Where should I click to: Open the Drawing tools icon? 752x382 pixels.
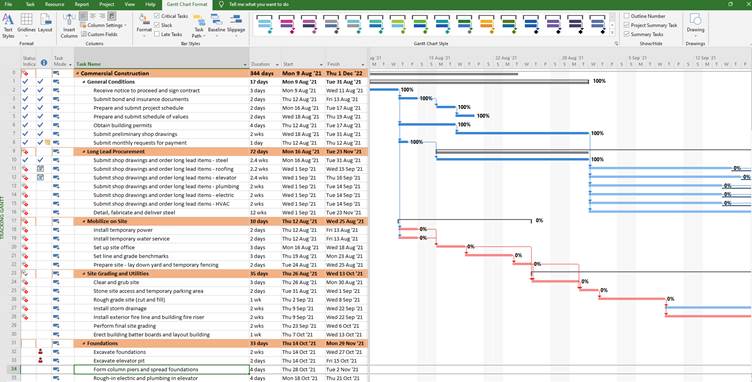click(x=695, y=24)
